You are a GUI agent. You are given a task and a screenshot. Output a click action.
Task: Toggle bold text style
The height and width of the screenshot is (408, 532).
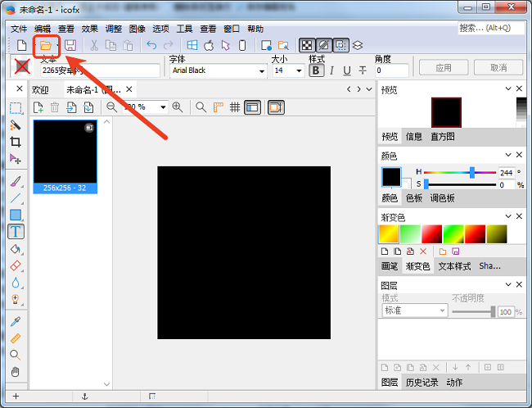pos(316,70)
